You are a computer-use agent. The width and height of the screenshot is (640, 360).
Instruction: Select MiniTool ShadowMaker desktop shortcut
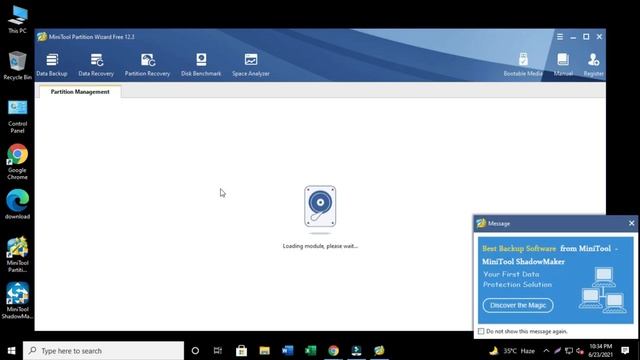point(17,301)
